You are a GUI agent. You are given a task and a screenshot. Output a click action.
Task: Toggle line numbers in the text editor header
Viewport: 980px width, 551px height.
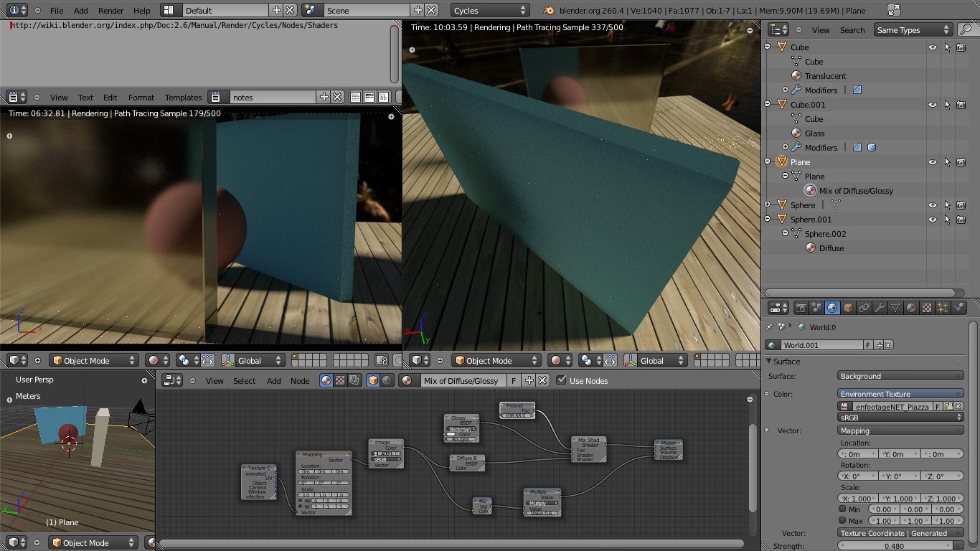(x=355, y=98)
